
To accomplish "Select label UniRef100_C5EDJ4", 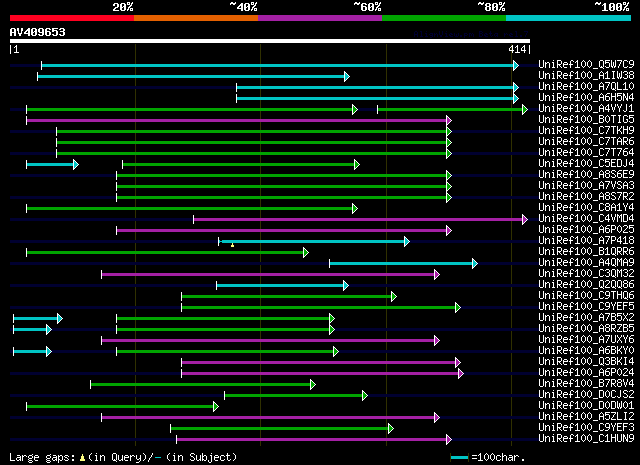I will point(586,163).
